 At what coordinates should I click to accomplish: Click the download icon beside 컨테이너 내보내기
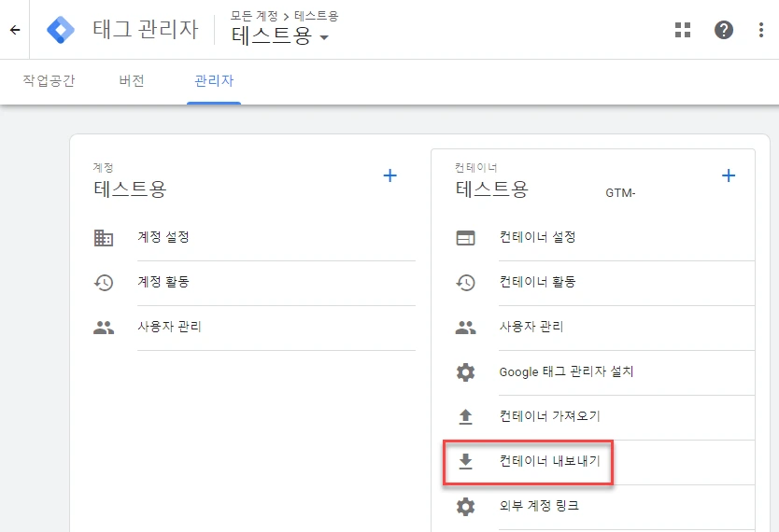coord(465,461)
